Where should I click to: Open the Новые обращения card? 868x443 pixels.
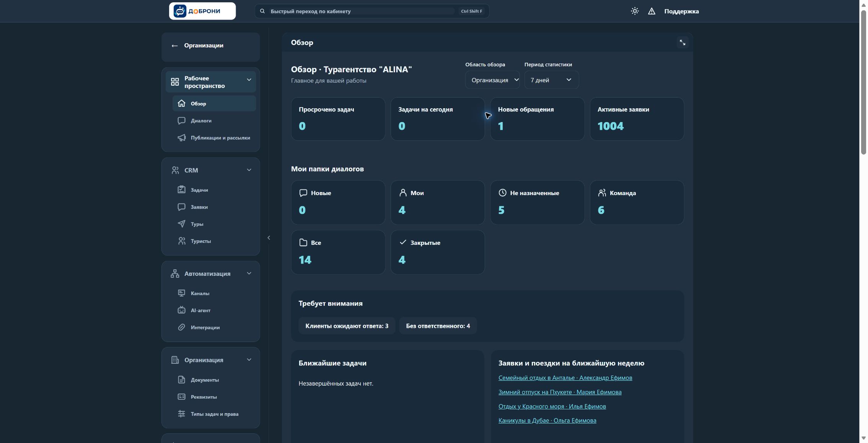(x=537, y=119)
